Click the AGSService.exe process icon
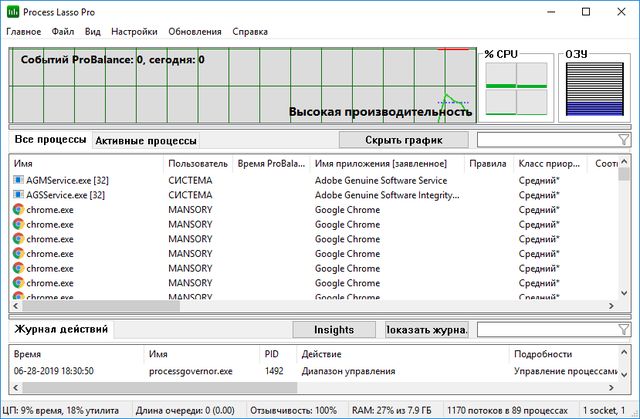This screenshot has height=419, width=640. point(18,195)
